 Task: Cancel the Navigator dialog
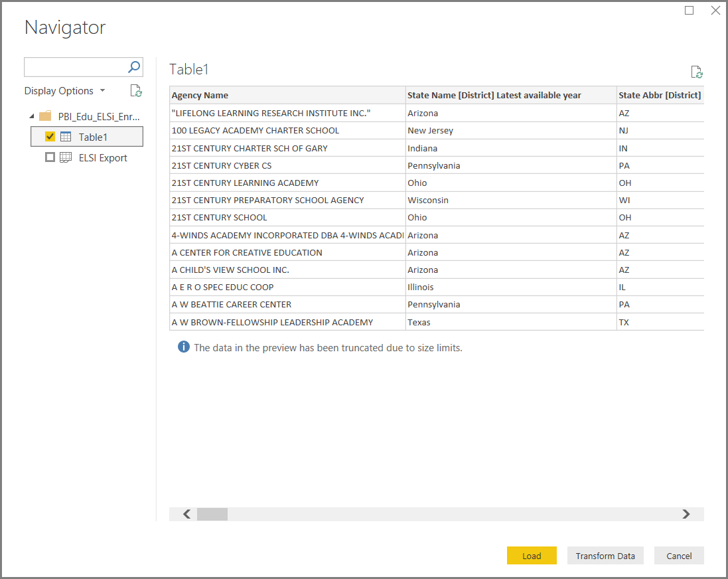coord(679,556)
